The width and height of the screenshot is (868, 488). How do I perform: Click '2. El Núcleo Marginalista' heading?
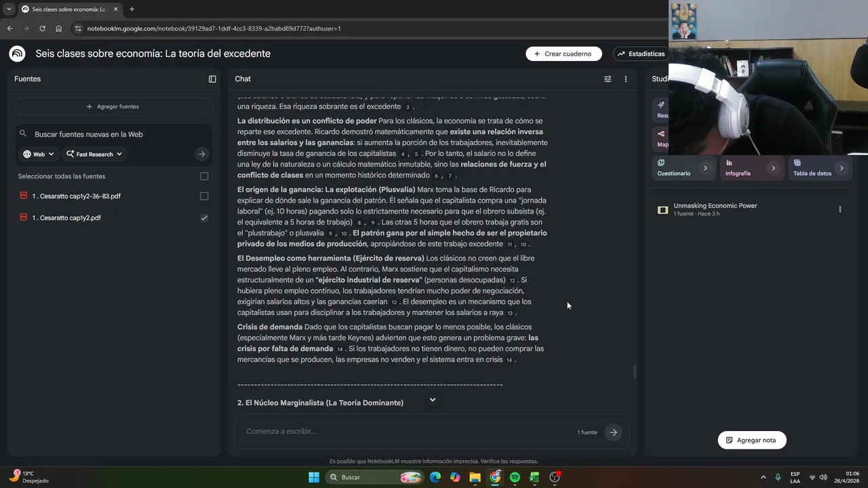click(x=320, y=403)
